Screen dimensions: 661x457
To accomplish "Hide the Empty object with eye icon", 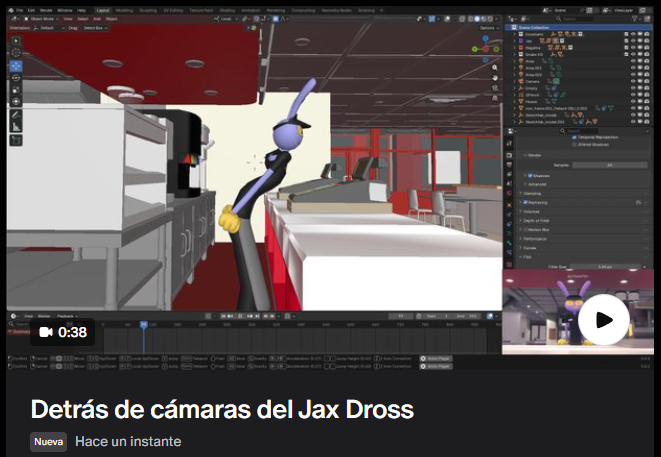I will [x=633, y=88].
